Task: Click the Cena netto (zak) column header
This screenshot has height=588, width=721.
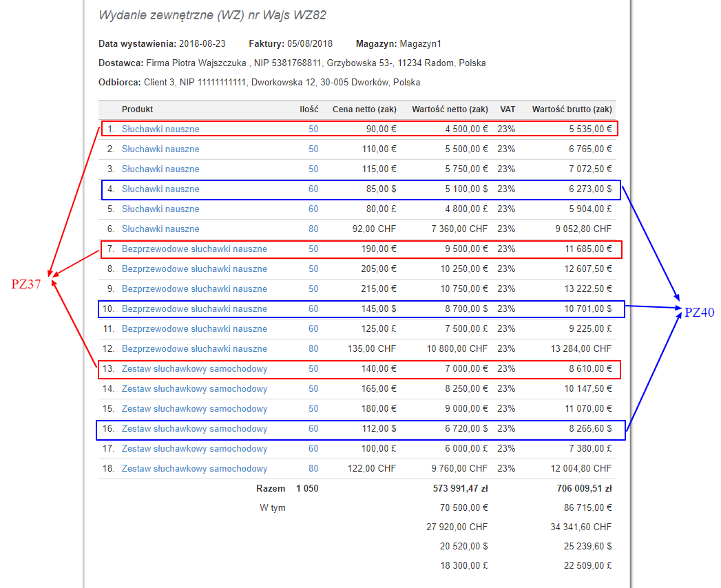Action: [x=364, y=109]
